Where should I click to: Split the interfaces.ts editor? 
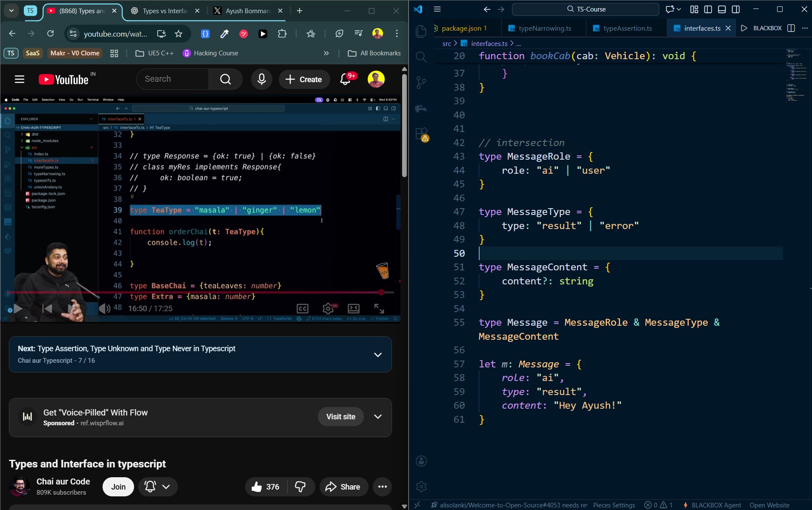(x=791, y=28)
